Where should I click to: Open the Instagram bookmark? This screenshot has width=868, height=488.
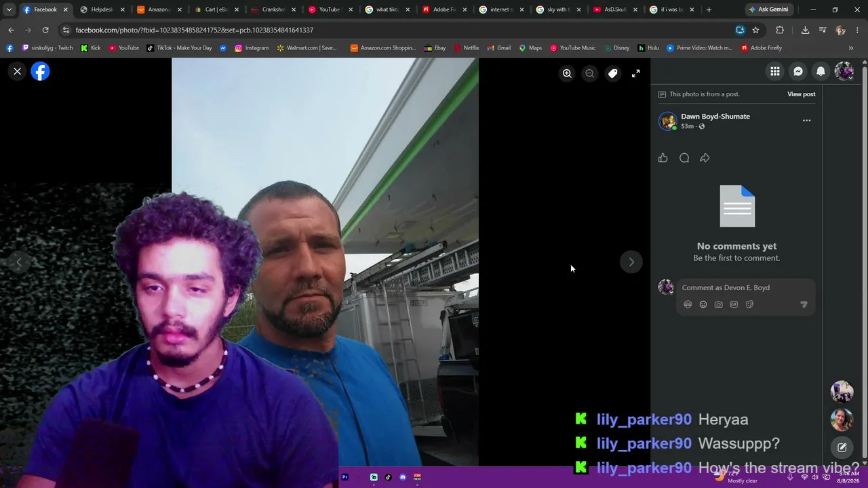pos(252,48)
